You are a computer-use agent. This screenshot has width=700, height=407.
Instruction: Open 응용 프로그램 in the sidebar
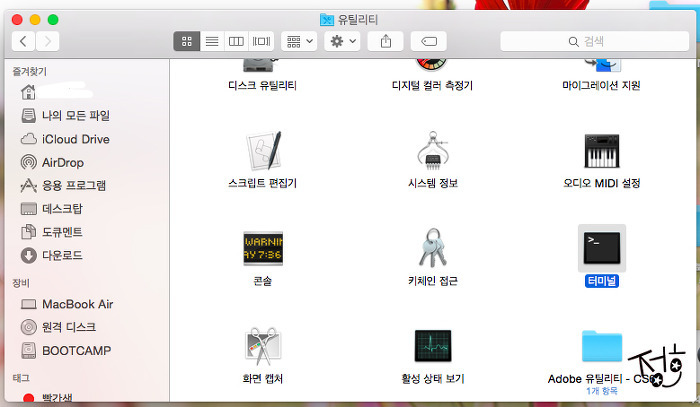pyautogui.click(x=63, y=186)
